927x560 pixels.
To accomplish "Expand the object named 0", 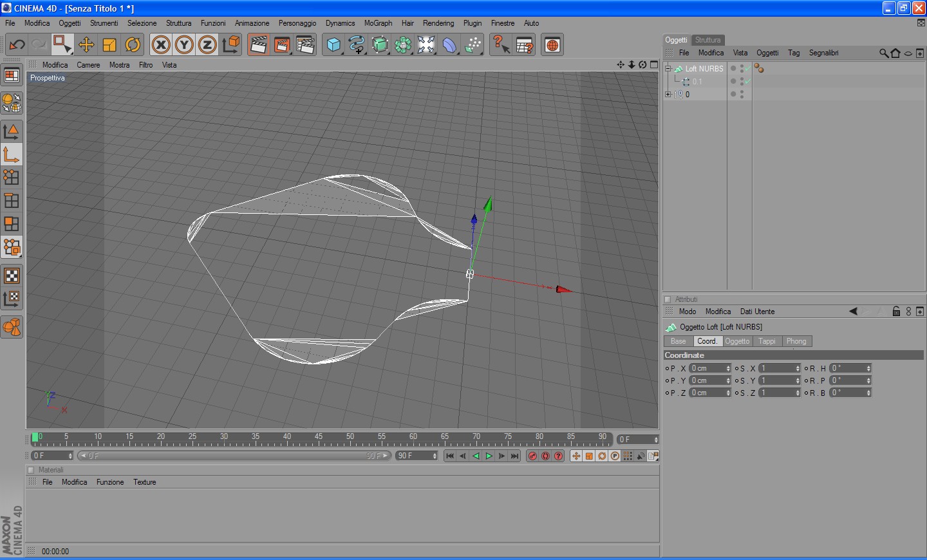I will click(x=668, y=94).
